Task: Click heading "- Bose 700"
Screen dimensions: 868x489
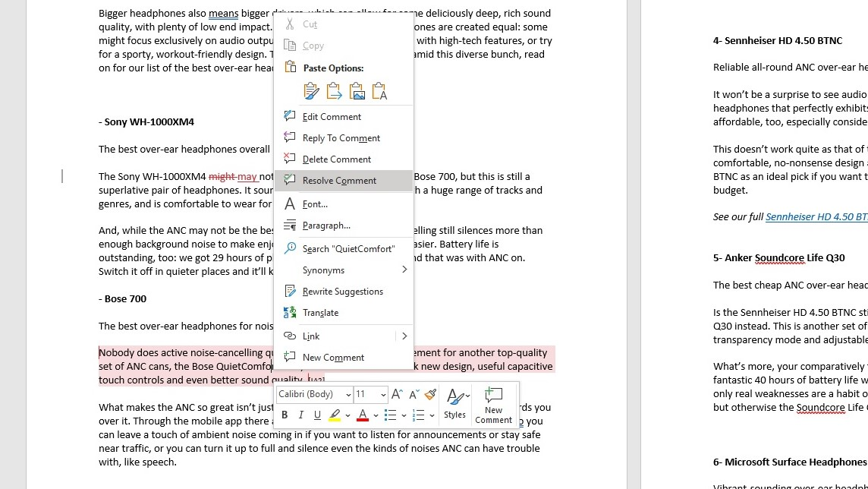Action: (123, 298)
